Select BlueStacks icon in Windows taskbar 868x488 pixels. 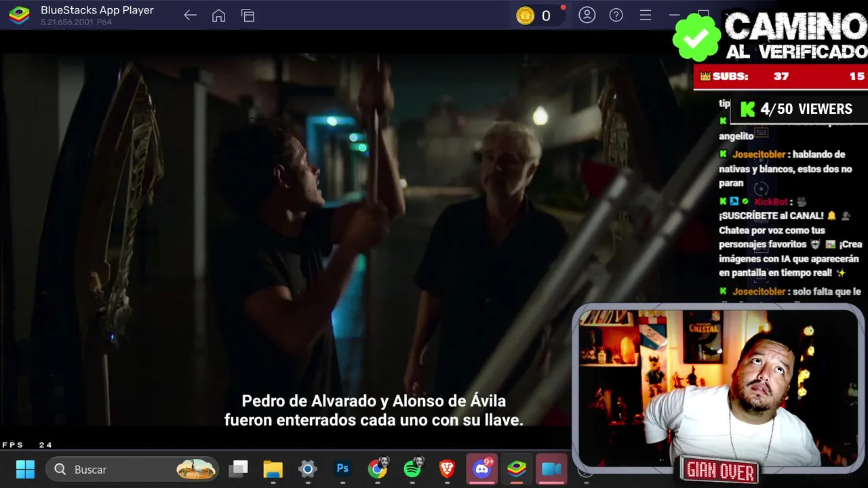pos(517,469)
